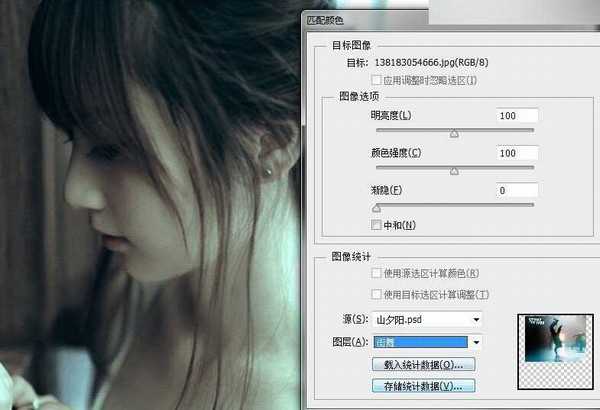Click the 颜色强度 color intensity slider handle
This screenshot has height=410, width=600.
click(x=454, y=170)
